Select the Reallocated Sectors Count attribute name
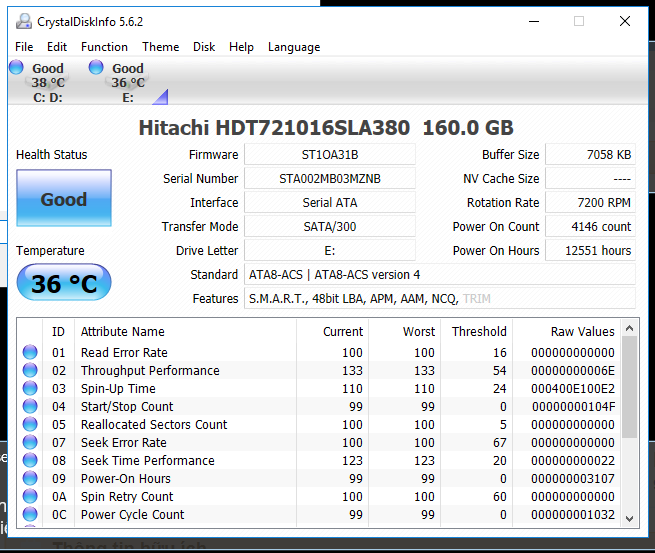The height and width of the screenshot is (553, 655). click(154, 424)
